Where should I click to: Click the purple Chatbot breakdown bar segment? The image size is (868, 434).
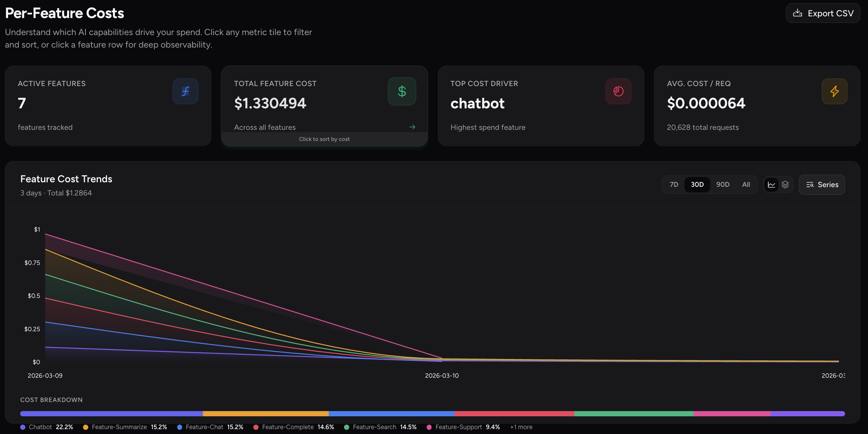coord(111,414)
